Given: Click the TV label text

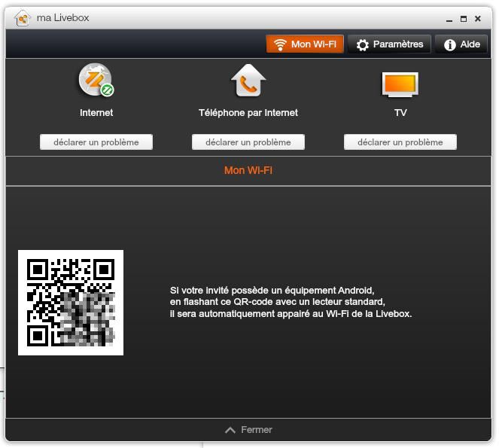Looking at the screenshot, I should point(400,113).
